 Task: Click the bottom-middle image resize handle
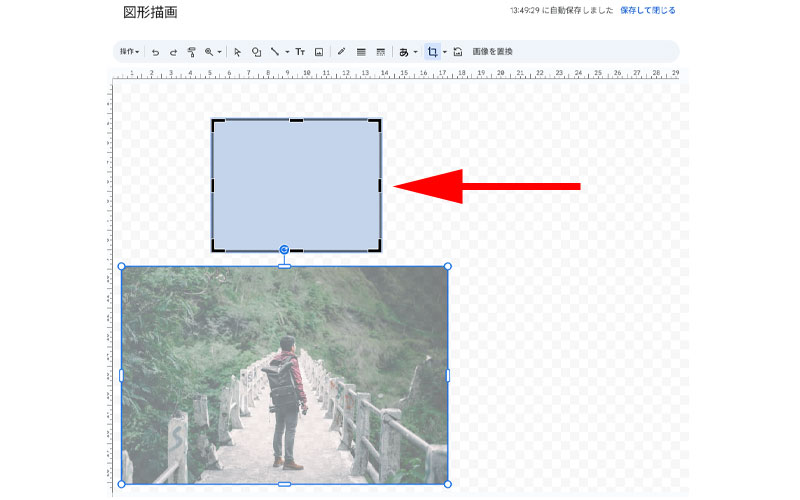(284, 484)
